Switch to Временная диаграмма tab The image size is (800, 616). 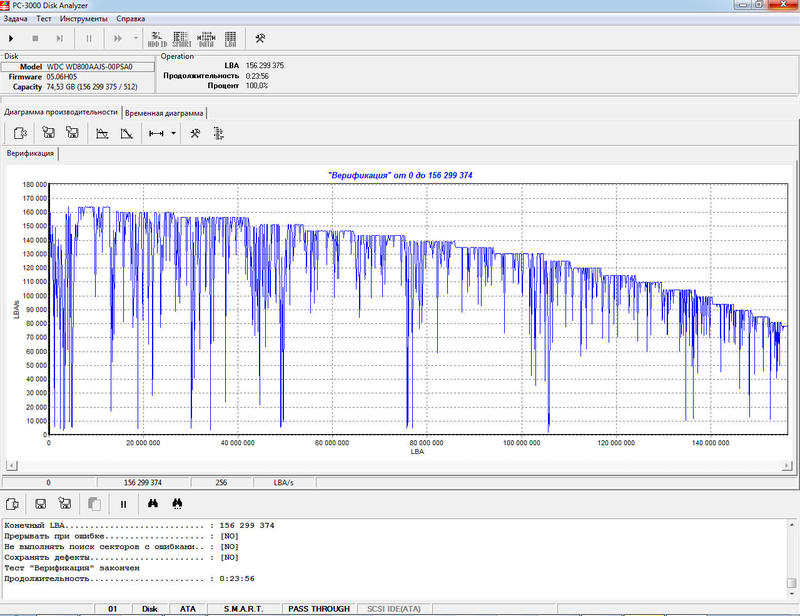coord(164,113)
